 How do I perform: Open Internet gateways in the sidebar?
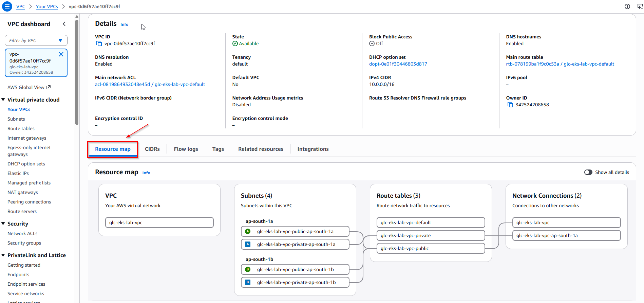[27, 138]
